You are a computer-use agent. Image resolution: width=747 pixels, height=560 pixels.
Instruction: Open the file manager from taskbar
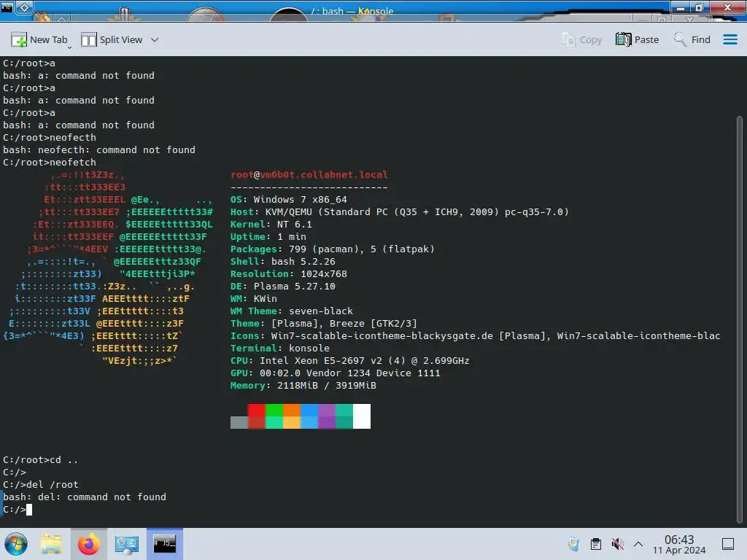coord(51,544)
